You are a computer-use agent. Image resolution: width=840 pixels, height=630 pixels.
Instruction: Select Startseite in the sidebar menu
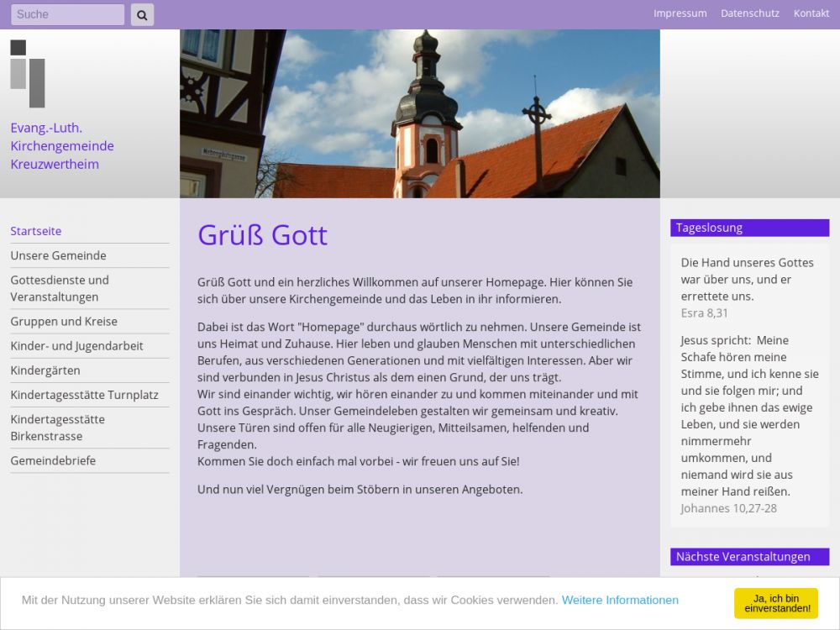pos(36,231)
